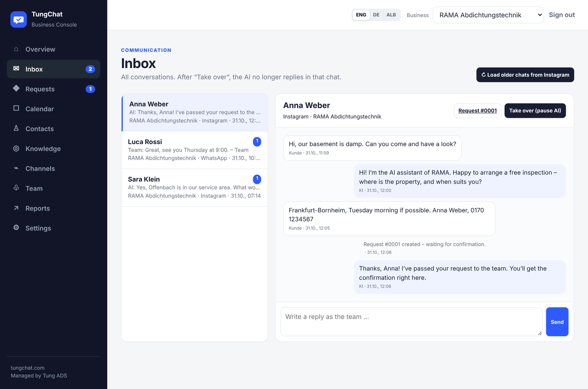Click the Frankfurt-Bornheim message bubble
The image size is (588, 389).
pyautogui.click(x=389, y=219)
